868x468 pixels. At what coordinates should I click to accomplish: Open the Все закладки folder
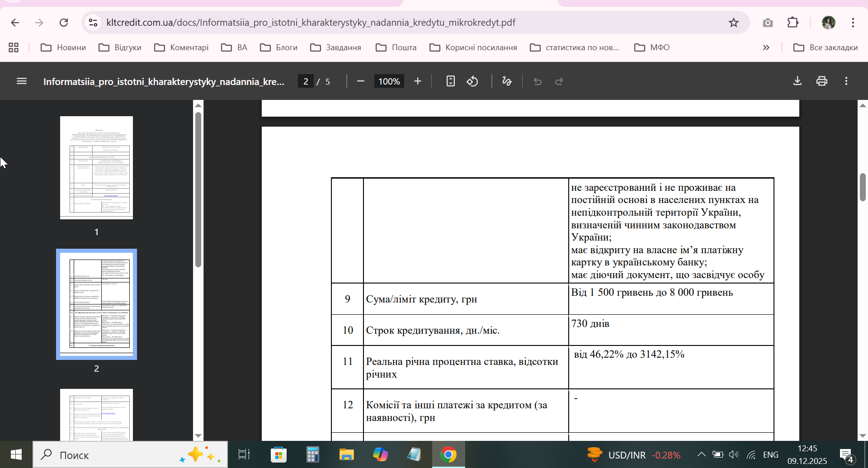(826, 47)
